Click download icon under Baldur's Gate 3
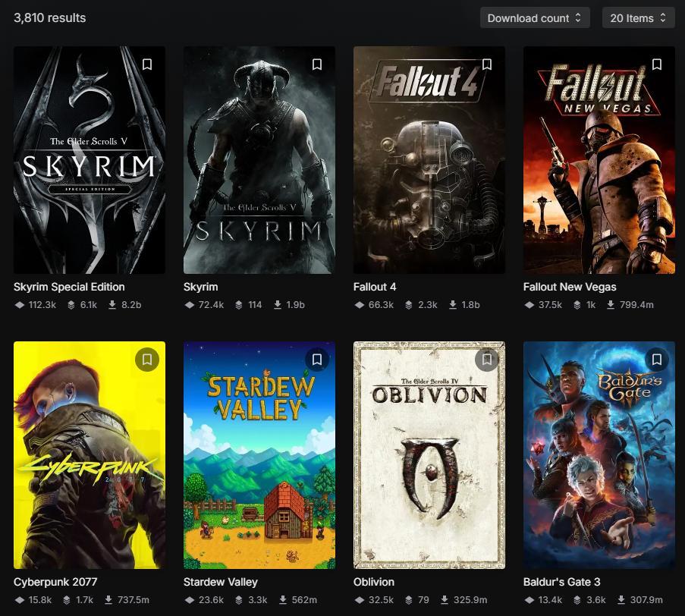The width and height of the screenshot is (685, 616). [621, 600]
